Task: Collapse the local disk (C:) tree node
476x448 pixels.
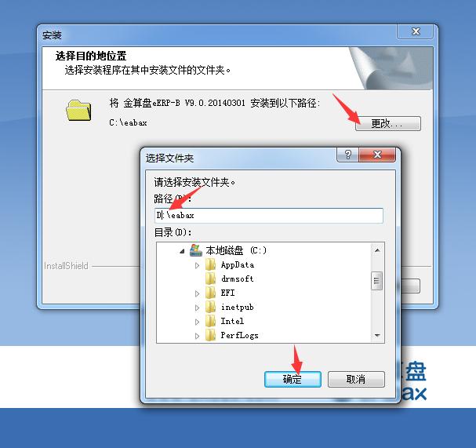Action: [x=182, y=251]
